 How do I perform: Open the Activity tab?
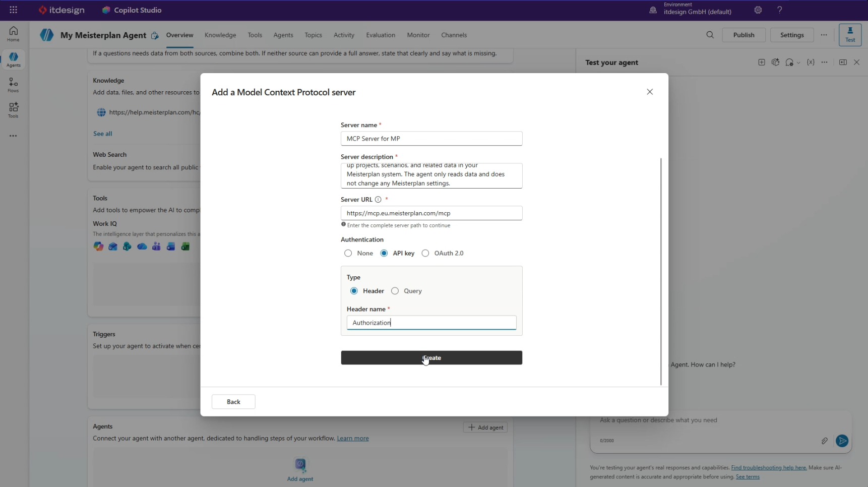[x=344, y=35]
